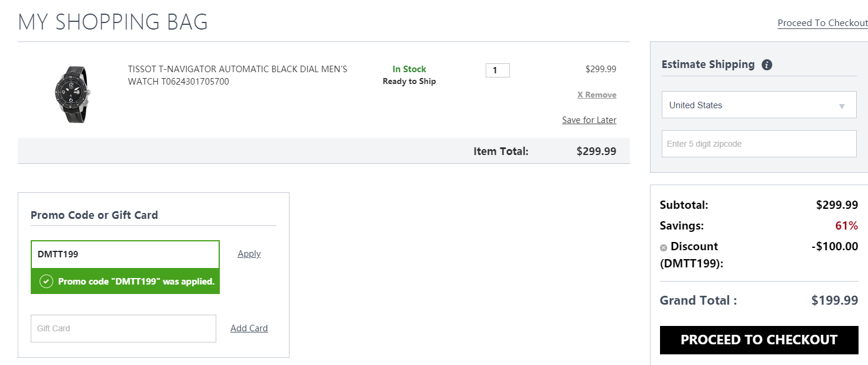Click the Subtotal value $299.99
This screenshot has height=365, width=868.
(x=837, y=205)
